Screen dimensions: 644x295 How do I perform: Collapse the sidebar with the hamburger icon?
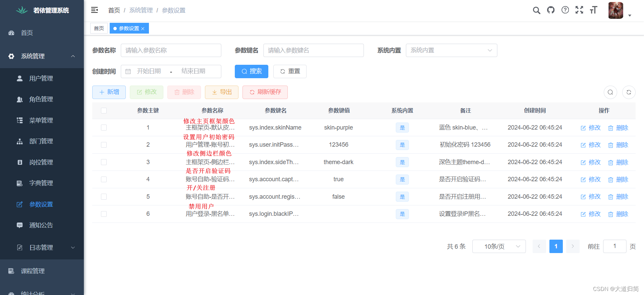click(x=95, y=10)
